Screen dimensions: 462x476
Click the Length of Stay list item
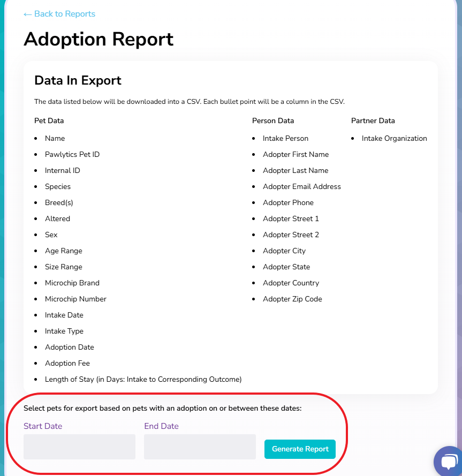point(143,379)
